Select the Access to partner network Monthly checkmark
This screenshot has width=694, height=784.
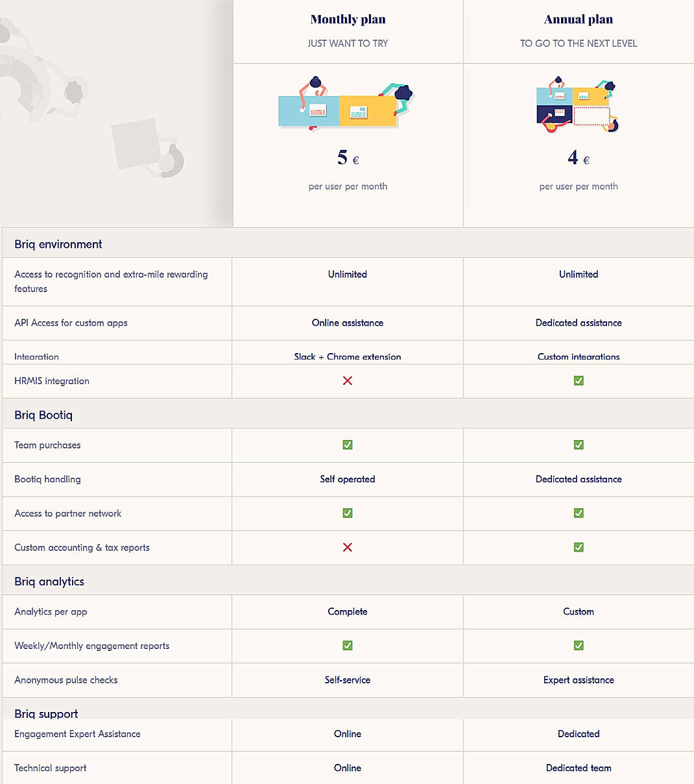click(347, 513)
